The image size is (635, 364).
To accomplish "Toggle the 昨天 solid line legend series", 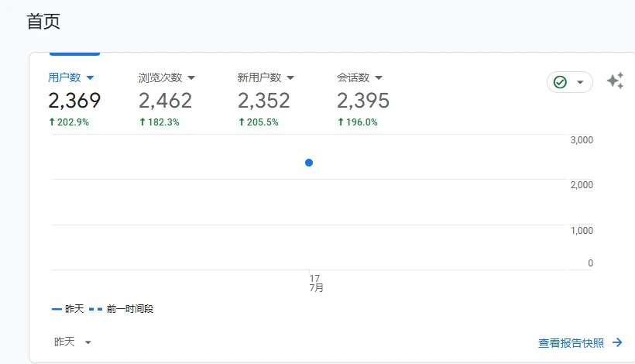I will pos(68,309).
